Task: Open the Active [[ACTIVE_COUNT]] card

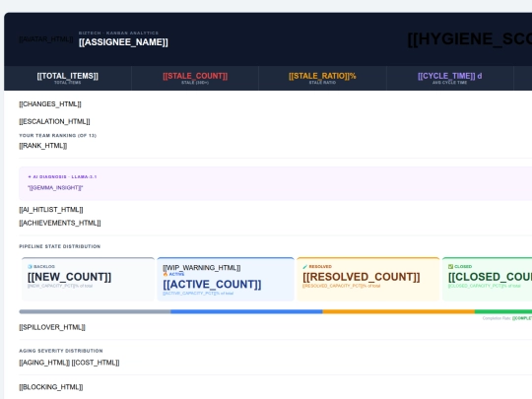Action: pos(226,279)
